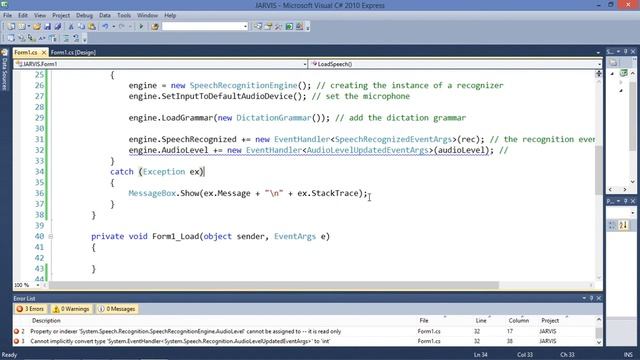
Task: Click the Copy toolbar icon
Action: point(81,27)
